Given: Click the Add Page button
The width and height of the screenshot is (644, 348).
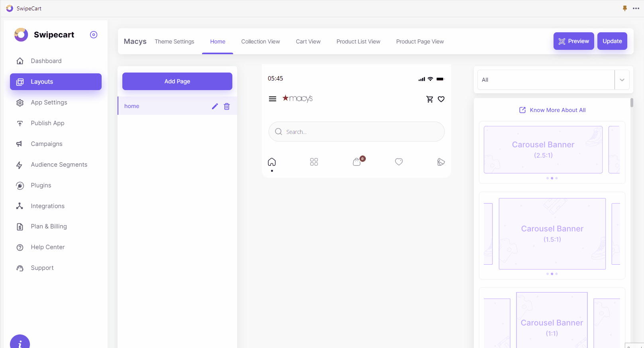Looking at the screenshot, I should [177, 81].
